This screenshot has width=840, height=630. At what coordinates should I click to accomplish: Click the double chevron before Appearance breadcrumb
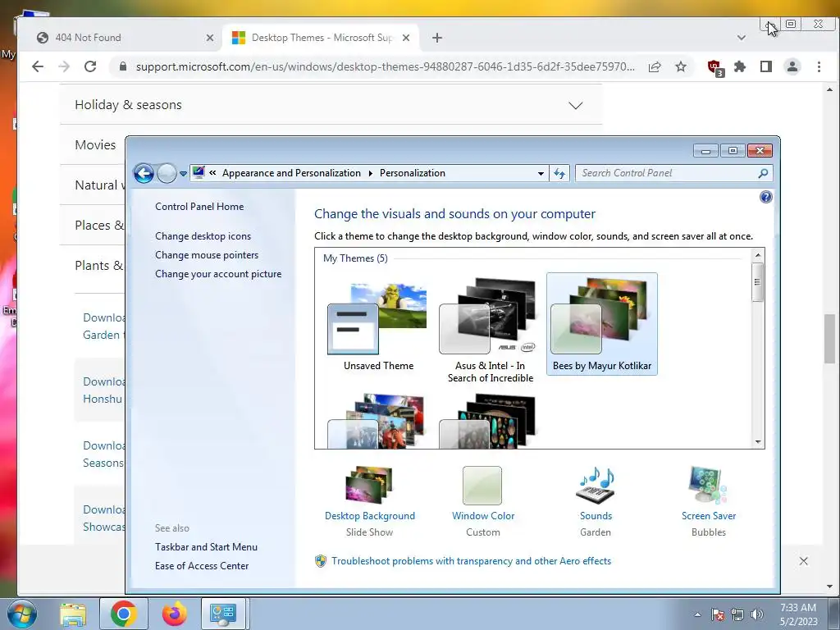point(212,173)
